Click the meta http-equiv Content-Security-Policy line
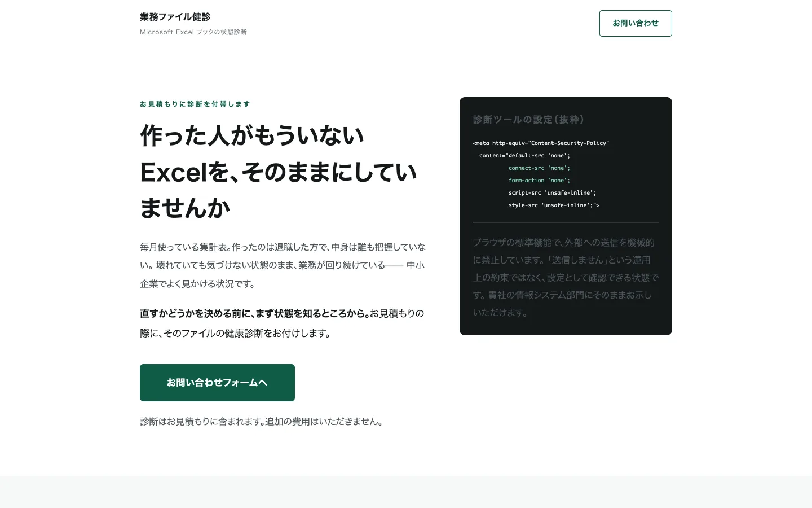 tap(541, 143)
